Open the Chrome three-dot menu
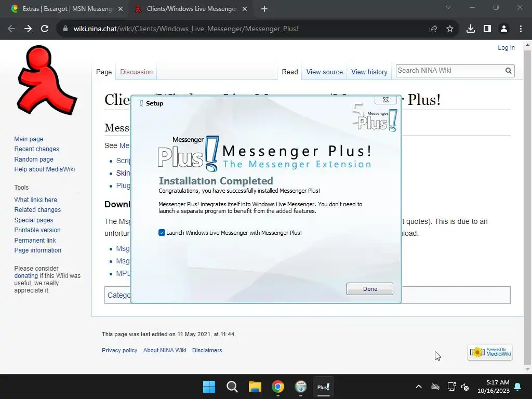This screenshot has height=399, width=532. pos(521,29)
